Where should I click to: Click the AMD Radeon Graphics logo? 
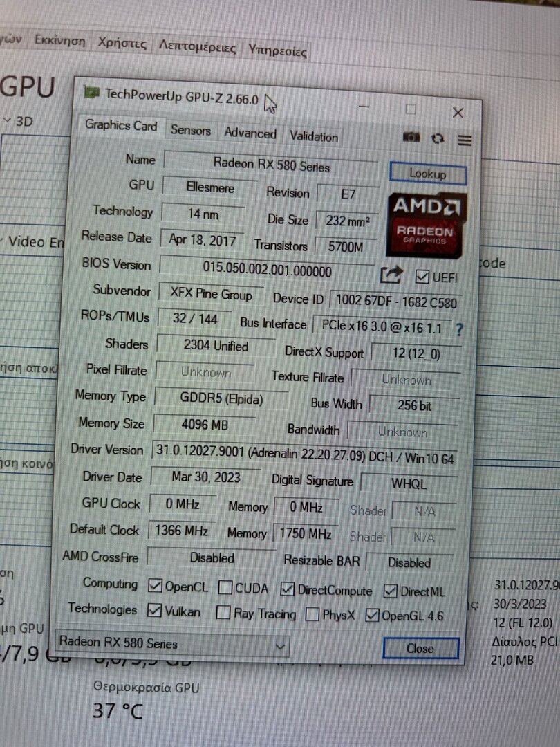(x=424, y=224)
